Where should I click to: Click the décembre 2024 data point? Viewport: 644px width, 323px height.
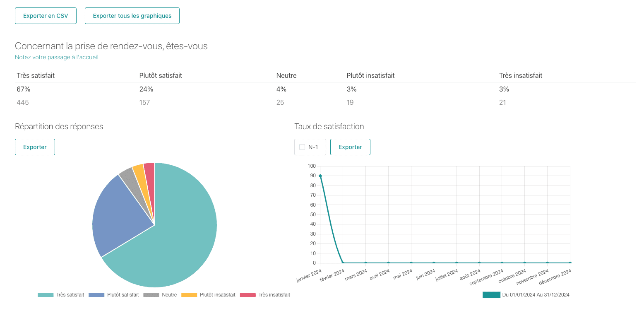click(x=570, y=263)
